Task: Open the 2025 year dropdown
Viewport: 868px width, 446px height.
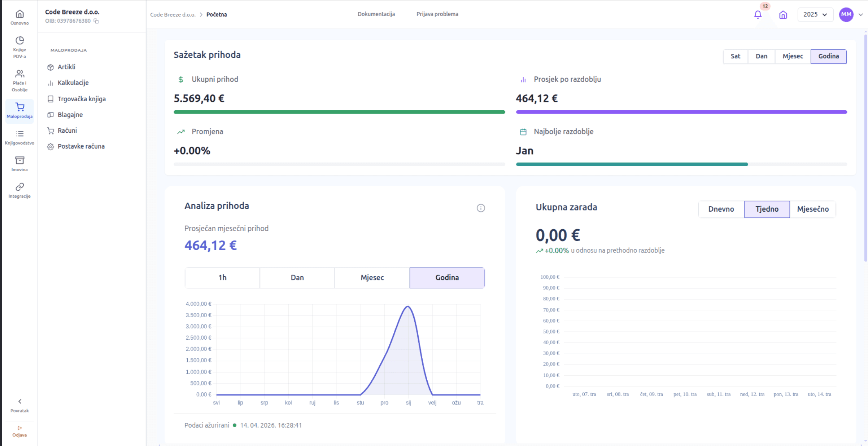Action: tap(815, 14)
